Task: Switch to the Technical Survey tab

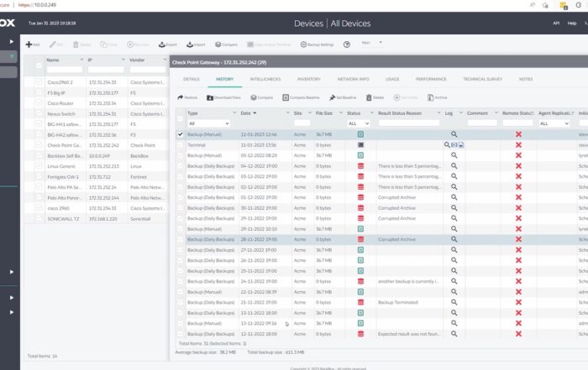Action: click(483, 79)
